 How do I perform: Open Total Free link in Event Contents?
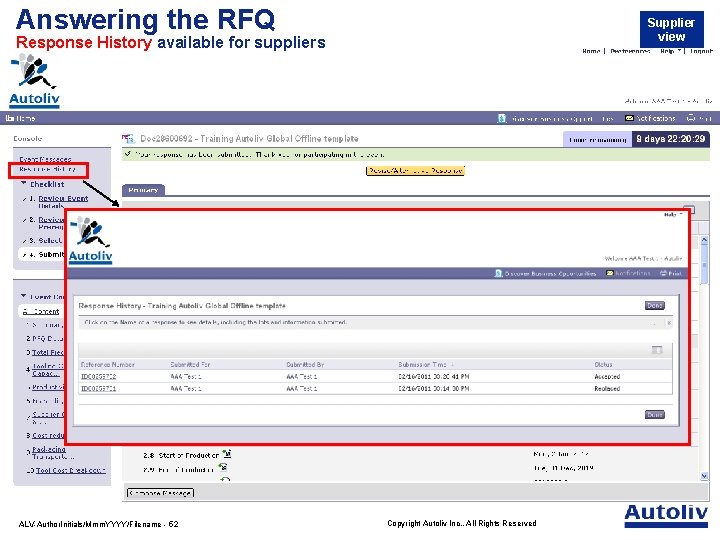(x=48, y=353)
